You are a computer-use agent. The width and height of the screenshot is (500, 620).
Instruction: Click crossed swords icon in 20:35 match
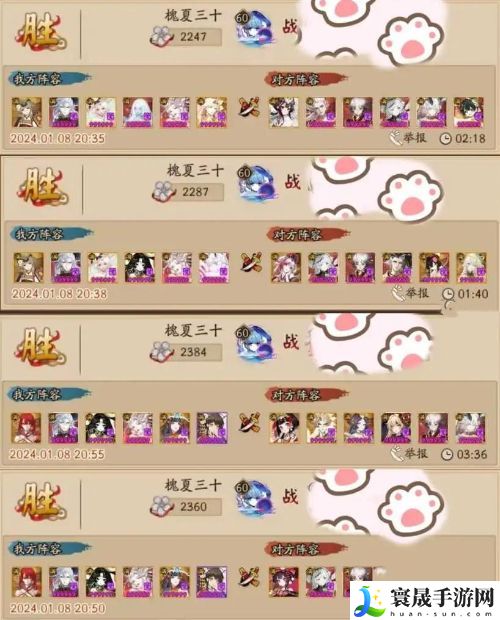[249, 107]
